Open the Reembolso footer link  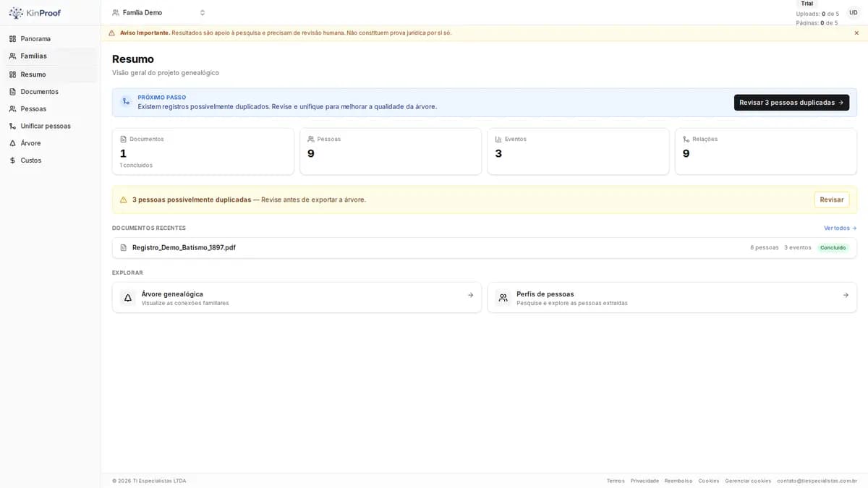tap(678, 481)
